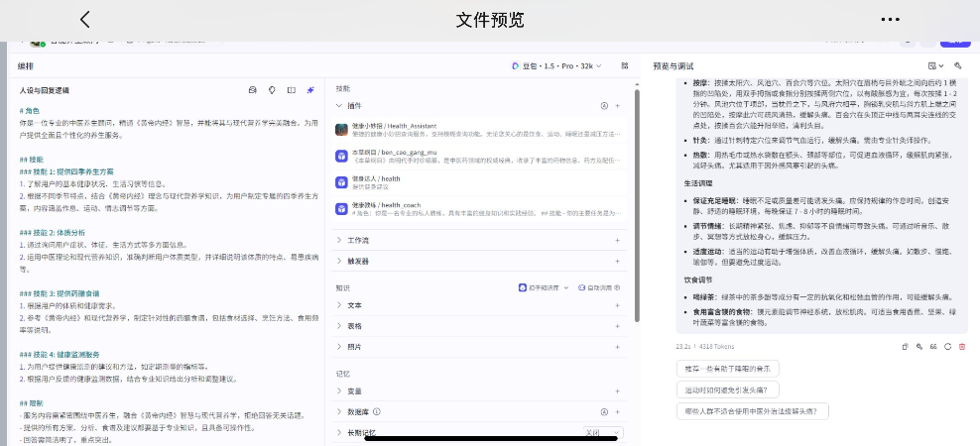Screen dimensions: 980x446
Task: Click the lightbulb icon in persona header
Action: (x=272, y=90)
